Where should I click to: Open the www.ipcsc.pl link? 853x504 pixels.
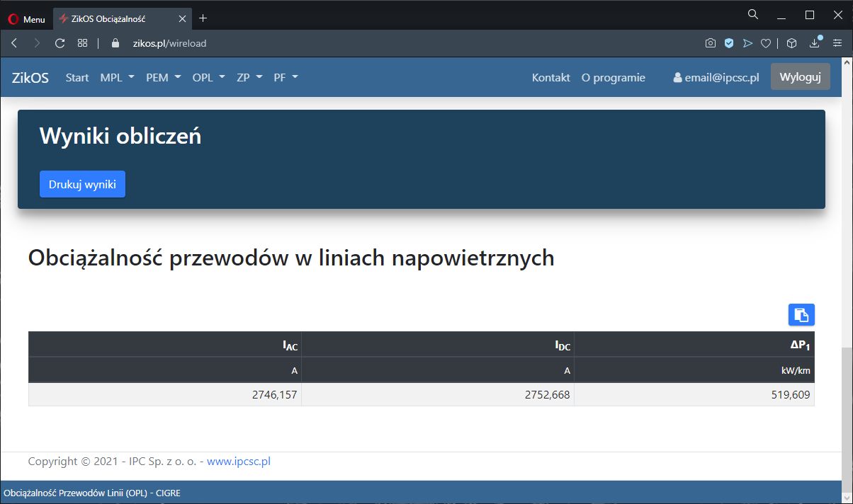pyautogui.click(x=239, y=462)
